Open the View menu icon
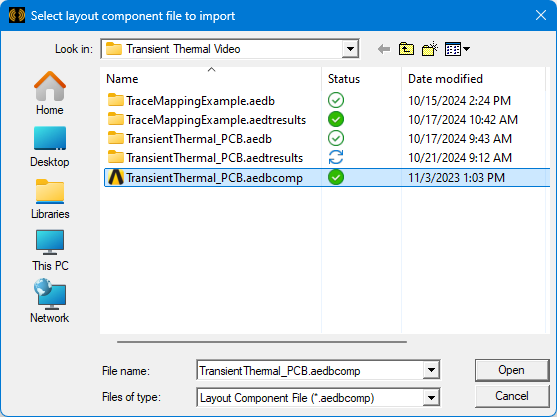 point(453,49)
